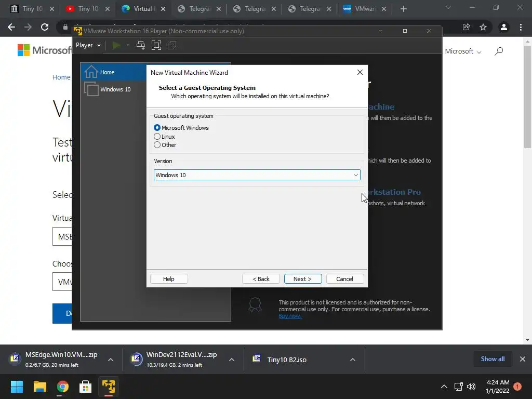The width and height of the screenshot is (532, 399).
Task: Click the VMware Workstation window title icon
Action: click(78, 31)
